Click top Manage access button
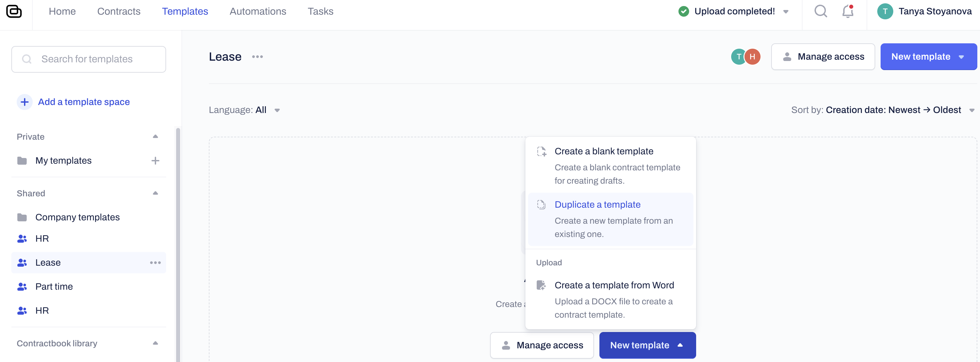The image size is (980, 362). pos(823,57)
